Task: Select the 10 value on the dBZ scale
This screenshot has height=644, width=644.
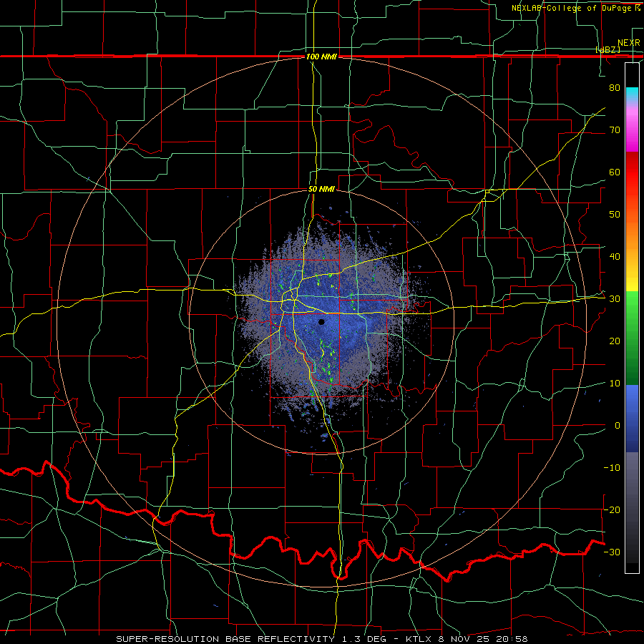Action: click(615, 384)
